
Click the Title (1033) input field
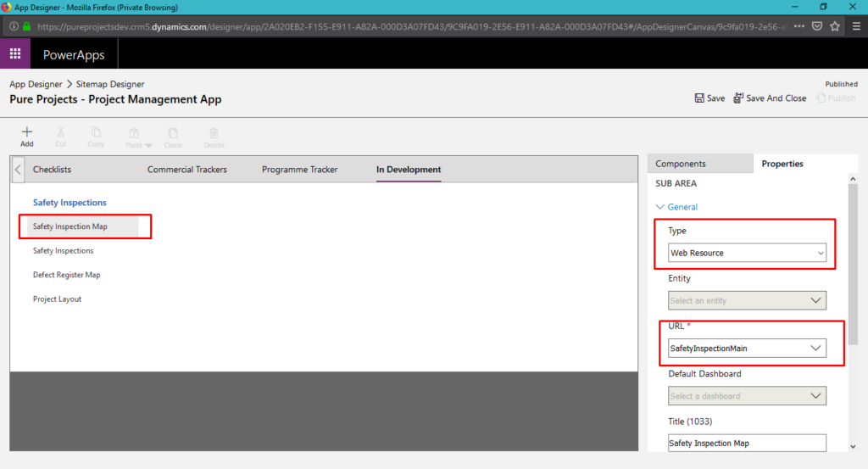747,443
